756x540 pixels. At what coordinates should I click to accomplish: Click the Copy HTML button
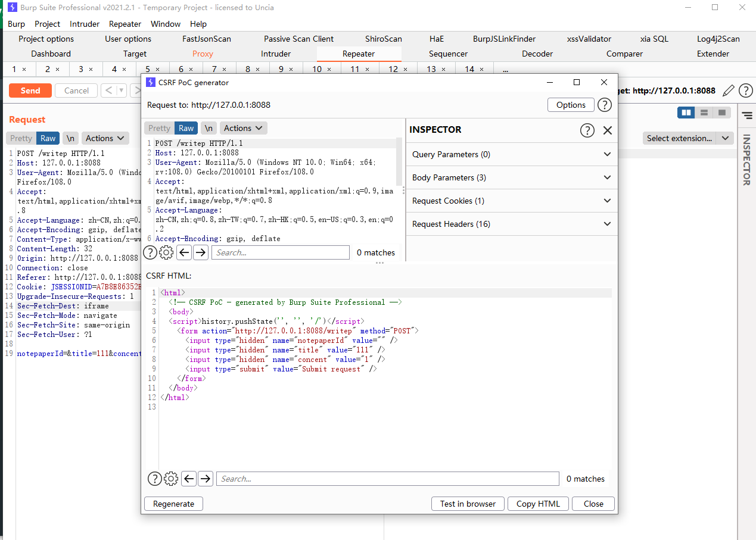coord(538,504)
